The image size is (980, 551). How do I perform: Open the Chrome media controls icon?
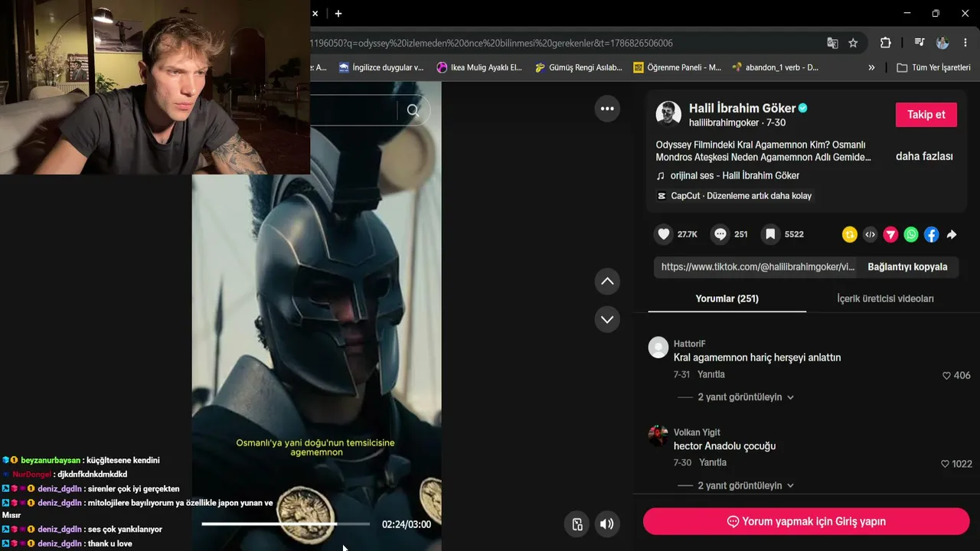pos(920,43)
